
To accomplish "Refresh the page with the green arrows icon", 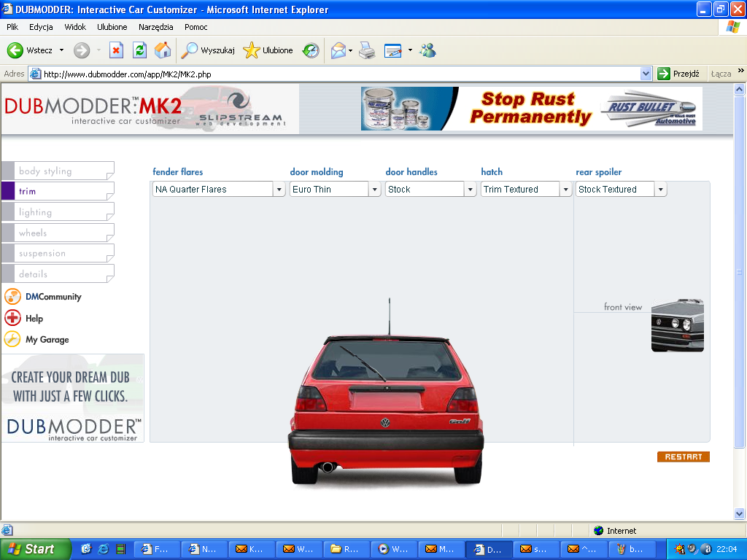I will pos(139,50).
